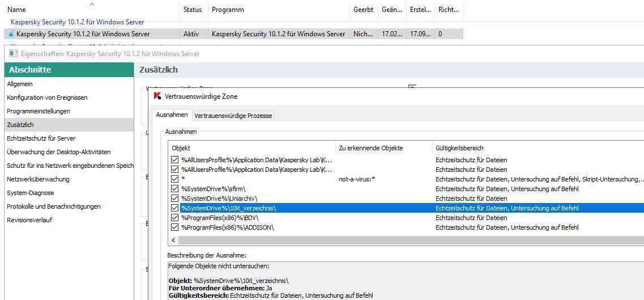Click the exclusions list horizontal scrollbar track
The width and height of the screenshot is (644, 300).
(411, 240)
